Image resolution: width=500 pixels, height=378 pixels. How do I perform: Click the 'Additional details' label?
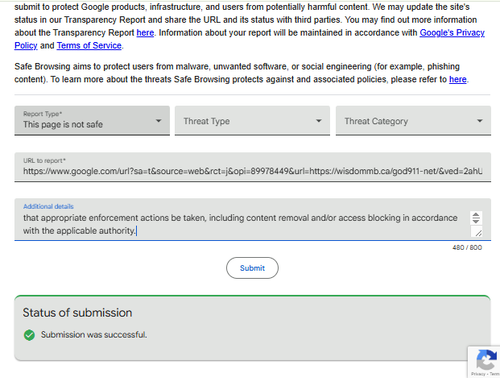click(48, 206)
